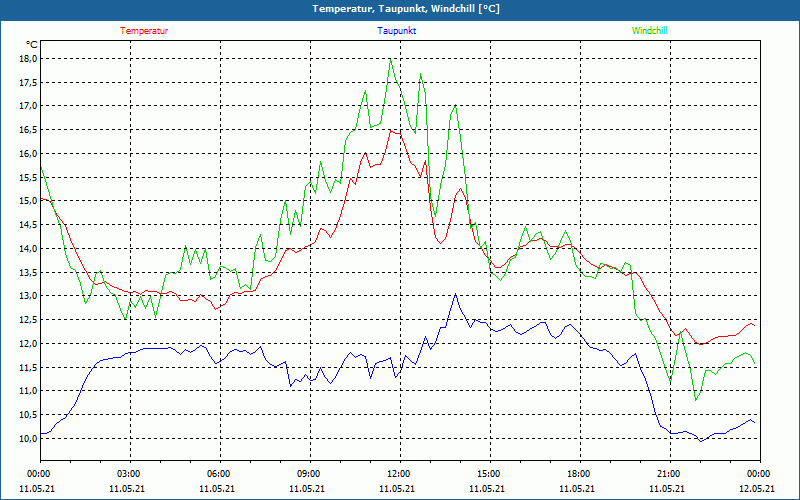Select the 18,0 y-axis value
Viewport: 800px width, 500px height.
pos(27,59)
